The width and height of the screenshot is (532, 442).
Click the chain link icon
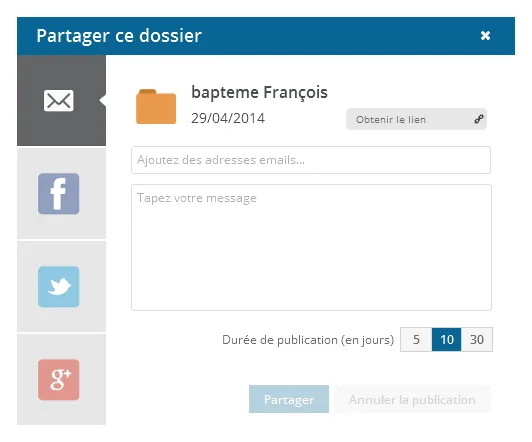479,119
